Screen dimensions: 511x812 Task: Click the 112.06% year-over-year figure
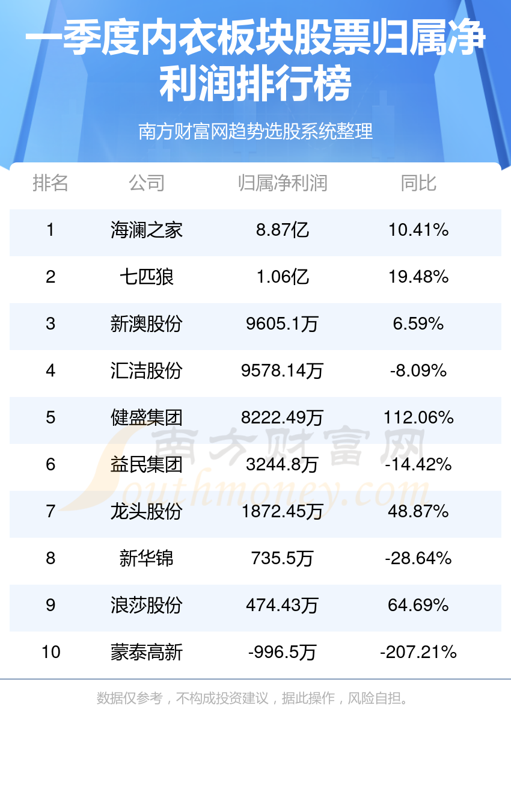(x=418, y=417)
